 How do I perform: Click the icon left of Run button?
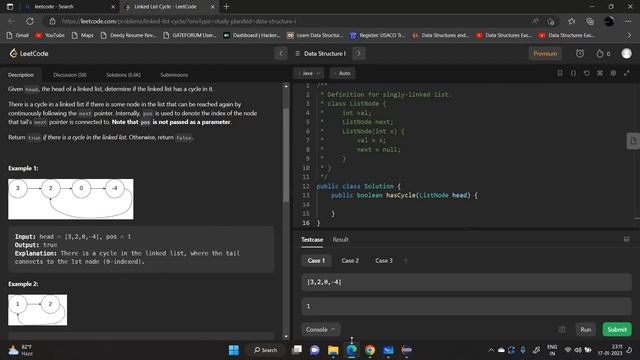coord(562,329)
